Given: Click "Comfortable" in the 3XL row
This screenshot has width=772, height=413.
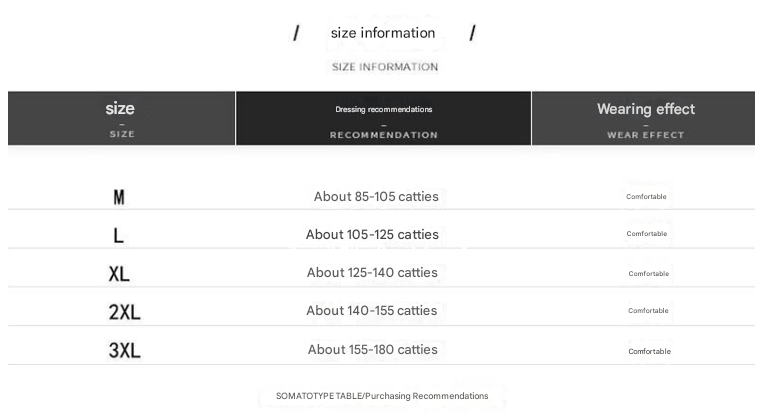Looking at the screenshot, I should (649, 351).
